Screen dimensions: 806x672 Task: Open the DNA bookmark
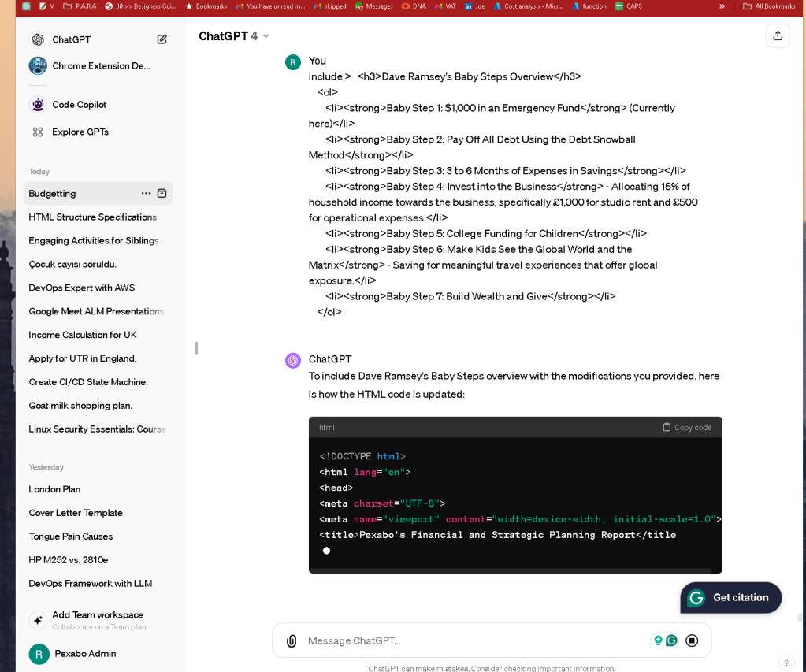414,6
